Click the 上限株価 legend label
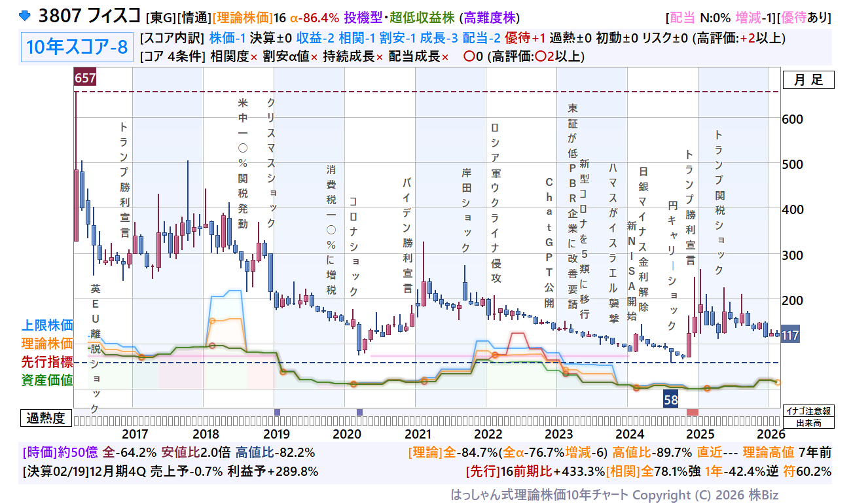851x504 pixels. tap(47, 325)
